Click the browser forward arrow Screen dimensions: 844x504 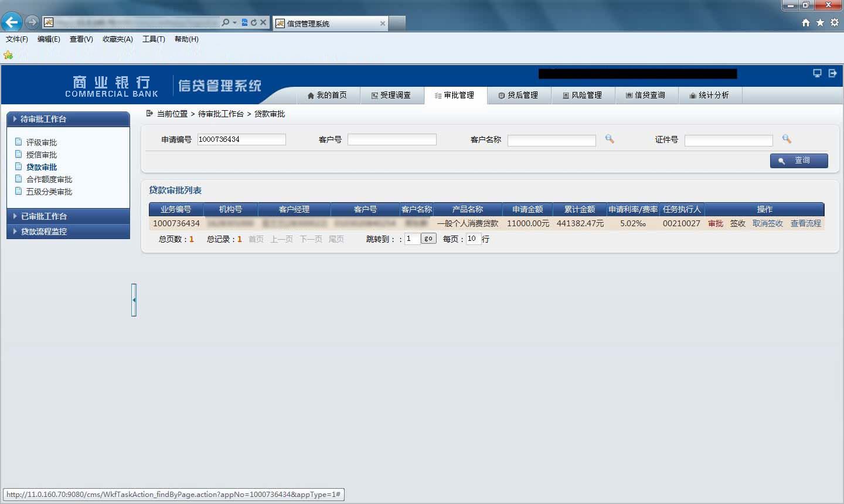(x=32, y=22)
